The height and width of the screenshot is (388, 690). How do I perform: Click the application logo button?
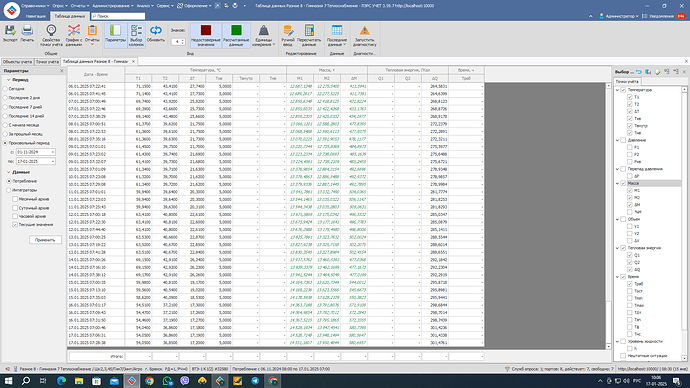11,10
